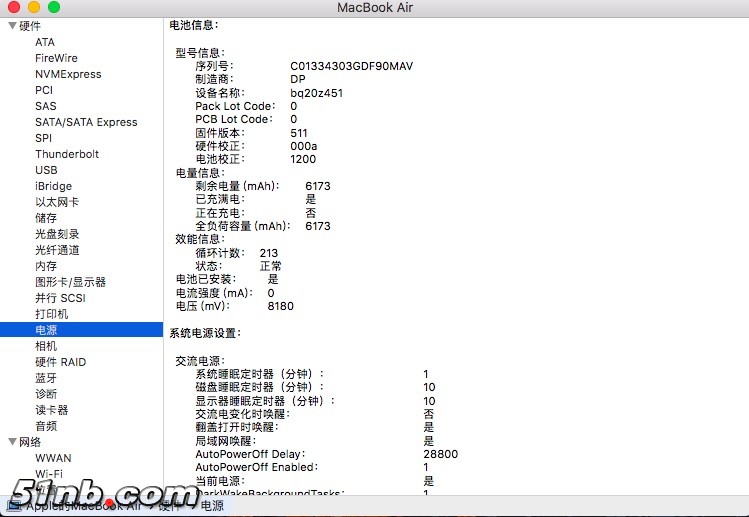Select USB in the hardware list

[46, 170]
